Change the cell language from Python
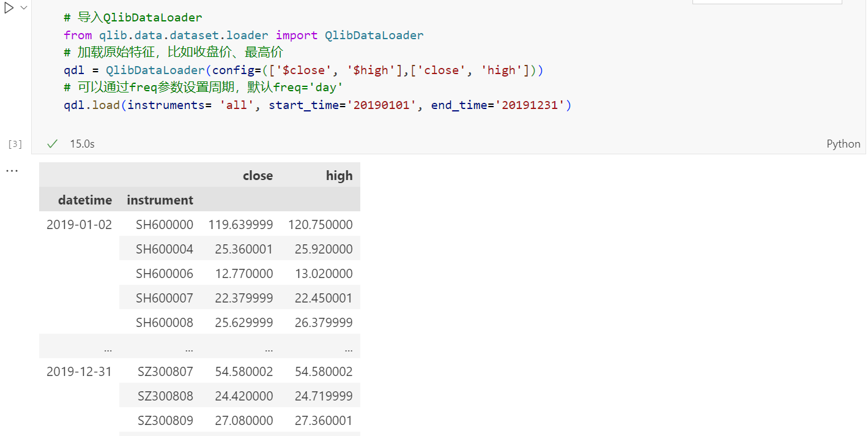Screen dimensions: 868x436 tap(843, 144)
